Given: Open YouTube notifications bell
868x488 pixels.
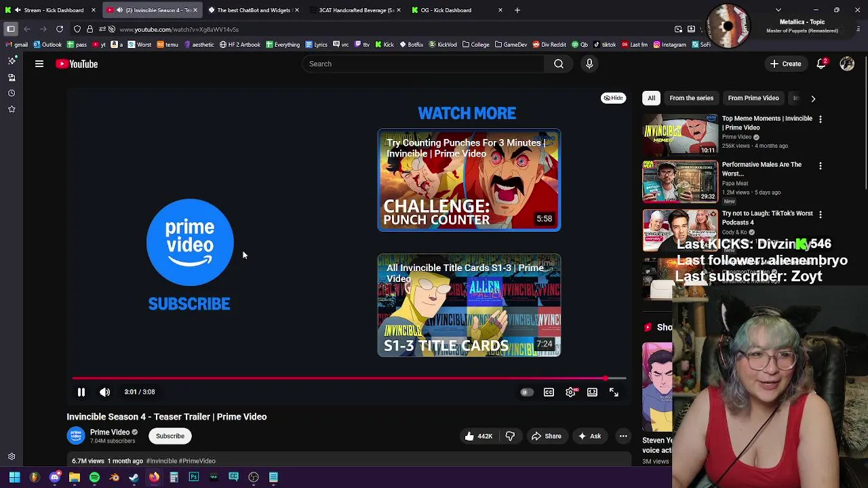Looking at the screenshot, I should tap(822, 64).
